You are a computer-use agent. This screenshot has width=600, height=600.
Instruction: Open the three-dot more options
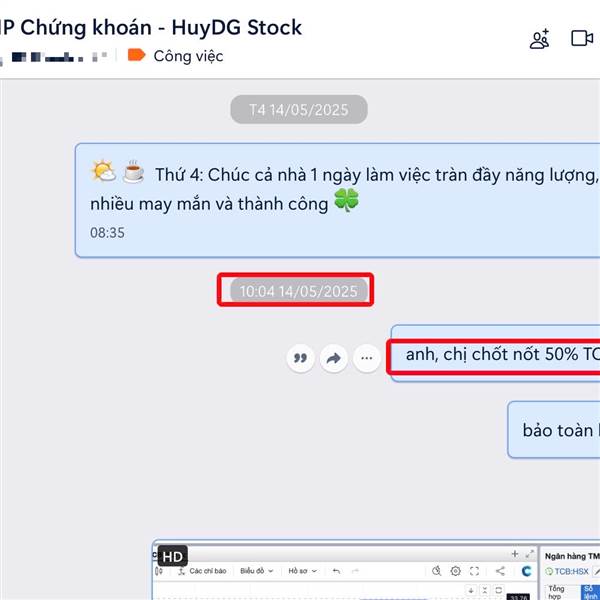click(367, 358)
